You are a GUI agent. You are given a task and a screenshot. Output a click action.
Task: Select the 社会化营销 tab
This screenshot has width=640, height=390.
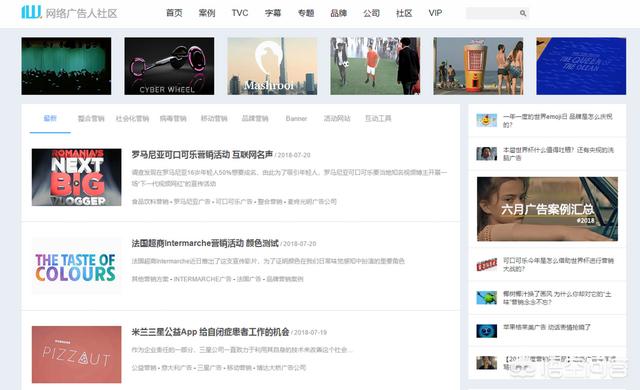point(132,119)
